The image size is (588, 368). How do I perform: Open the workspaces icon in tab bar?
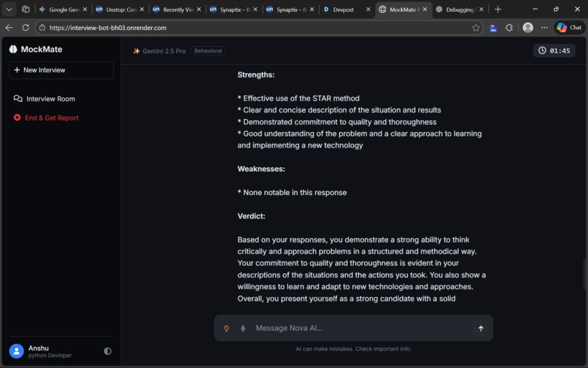[x=26, y=9]
